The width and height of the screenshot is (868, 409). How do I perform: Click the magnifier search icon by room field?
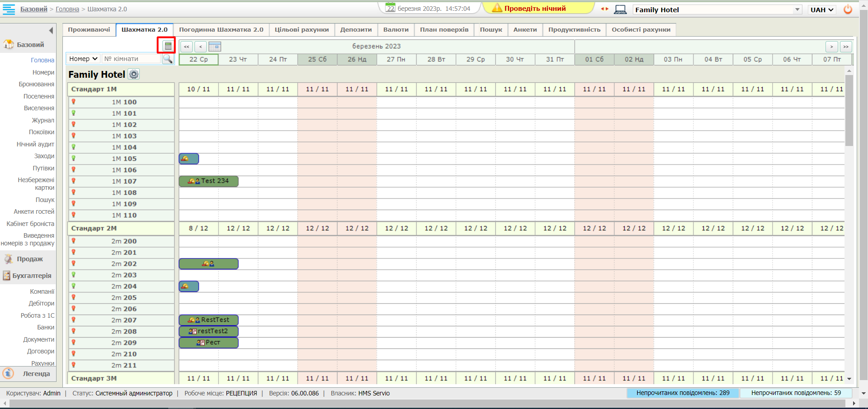[x=168, y=59]
